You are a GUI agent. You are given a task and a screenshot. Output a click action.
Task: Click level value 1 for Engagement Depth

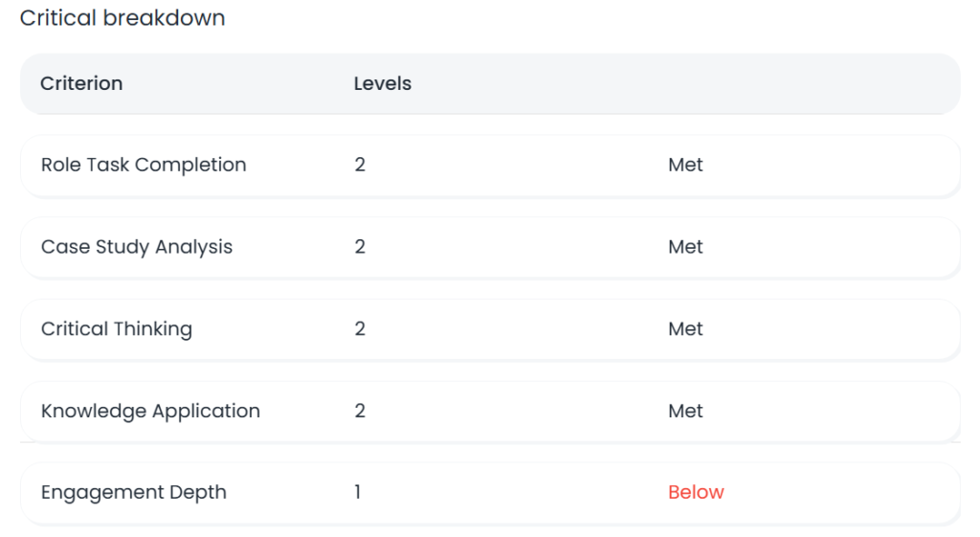[358, 493]
